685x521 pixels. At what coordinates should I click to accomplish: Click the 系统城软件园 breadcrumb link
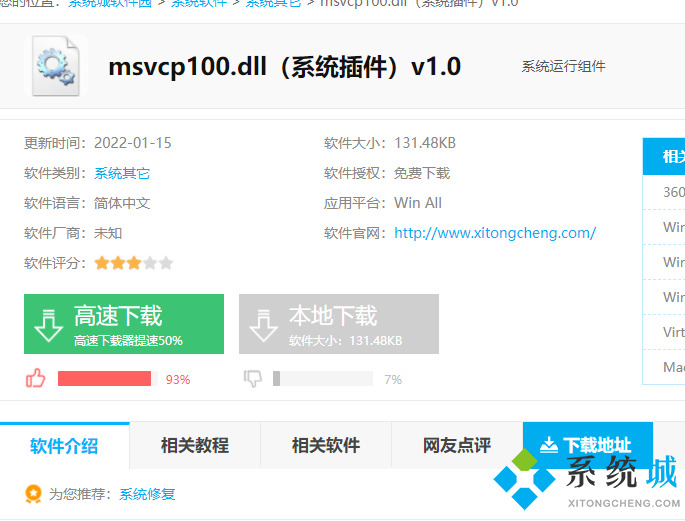point(110,3)
